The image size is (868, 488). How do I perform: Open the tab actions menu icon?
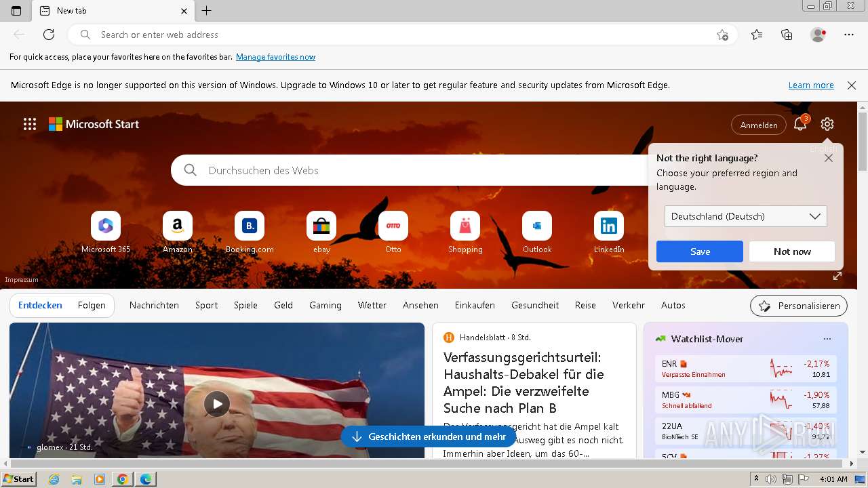click(x=16, y=11)
